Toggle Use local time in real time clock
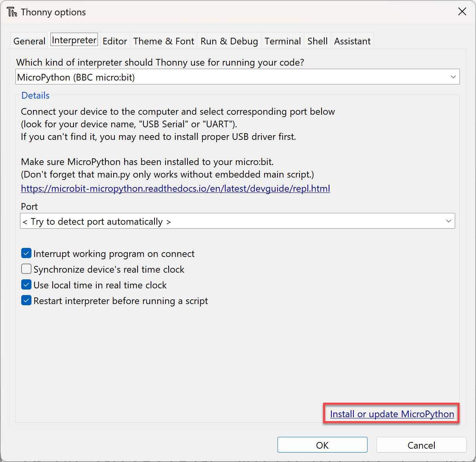 coord(26,285)
